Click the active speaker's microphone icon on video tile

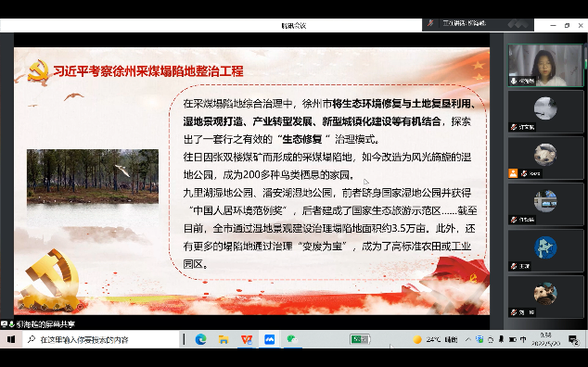(514, 81)
